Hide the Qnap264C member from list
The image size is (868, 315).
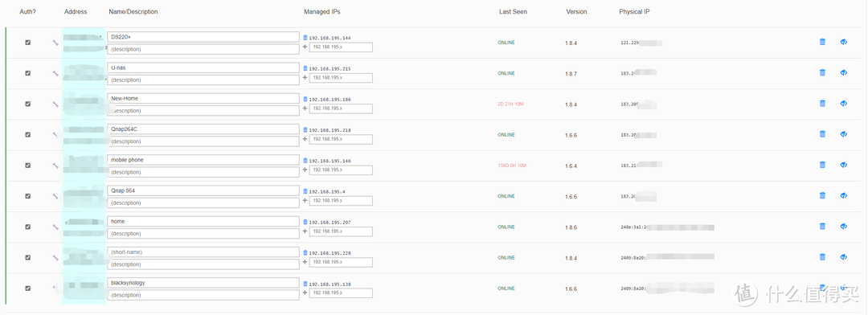click(x=844, y=134)
